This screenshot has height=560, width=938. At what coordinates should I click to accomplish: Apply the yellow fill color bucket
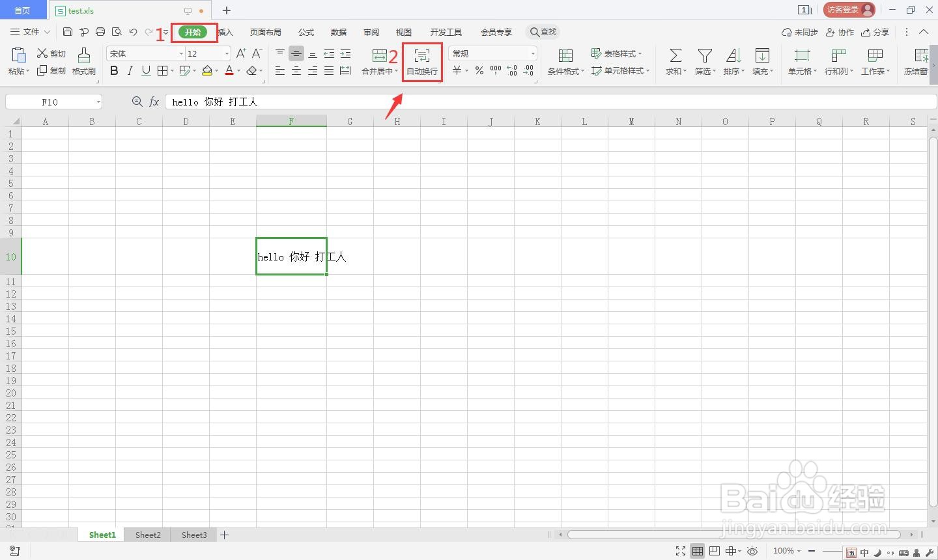[x=207, y=70]
